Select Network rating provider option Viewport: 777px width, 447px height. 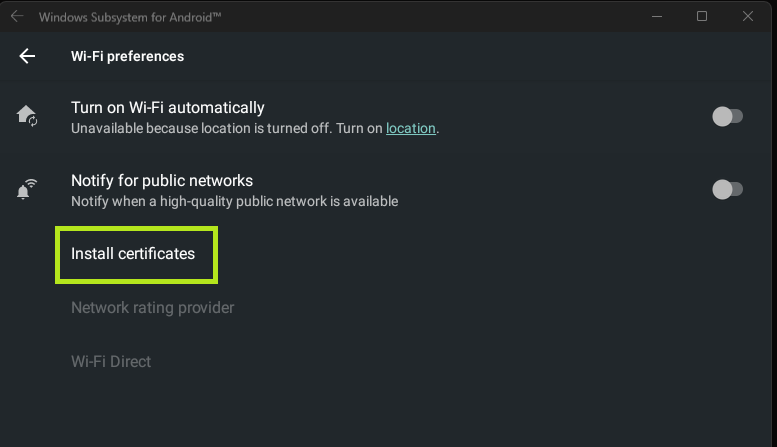(152, 308)
